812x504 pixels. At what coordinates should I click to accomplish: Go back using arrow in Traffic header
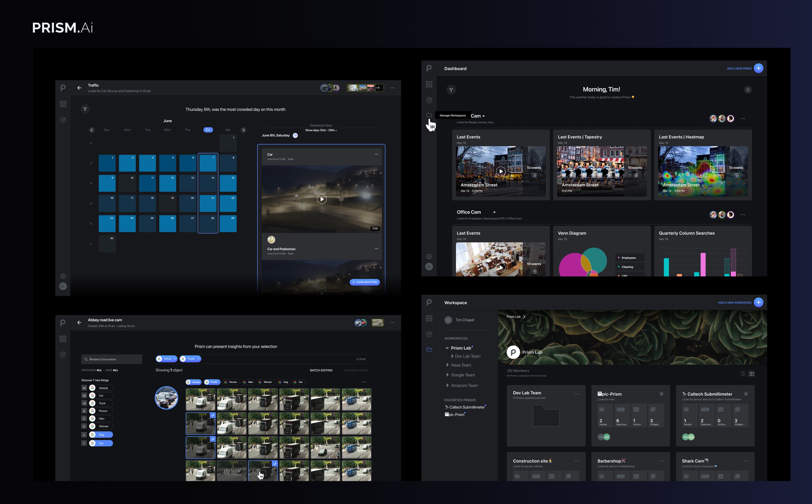(x=79, y=88)
